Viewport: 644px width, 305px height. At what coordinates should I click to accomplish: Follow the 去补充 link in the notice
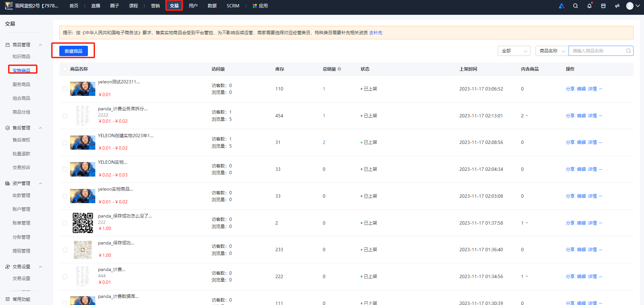point(376,33)
